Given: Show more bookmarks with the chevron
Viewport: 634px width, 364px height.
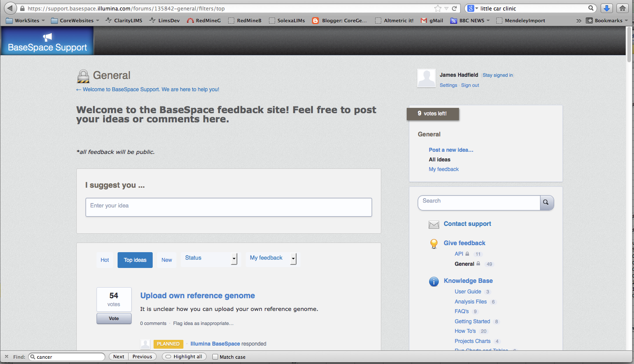Looking at the screenshot, I should tap(579, 21).
